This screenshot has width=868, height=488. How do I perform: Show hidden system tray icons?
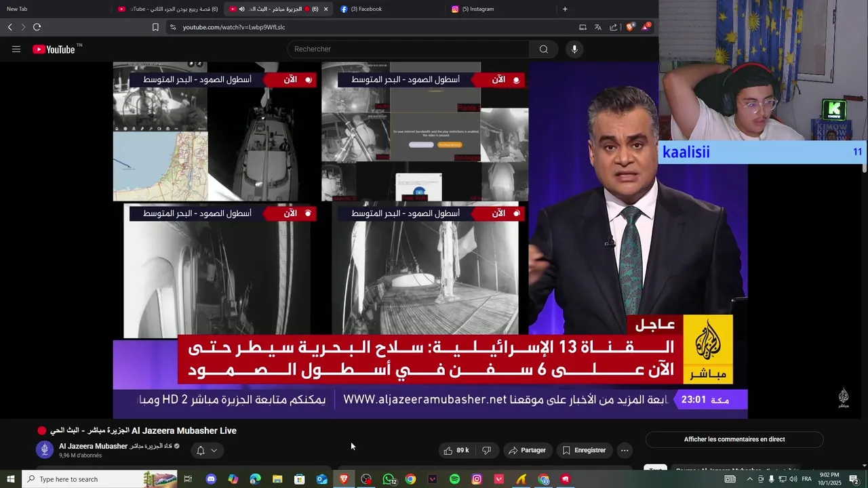(750, 479)
